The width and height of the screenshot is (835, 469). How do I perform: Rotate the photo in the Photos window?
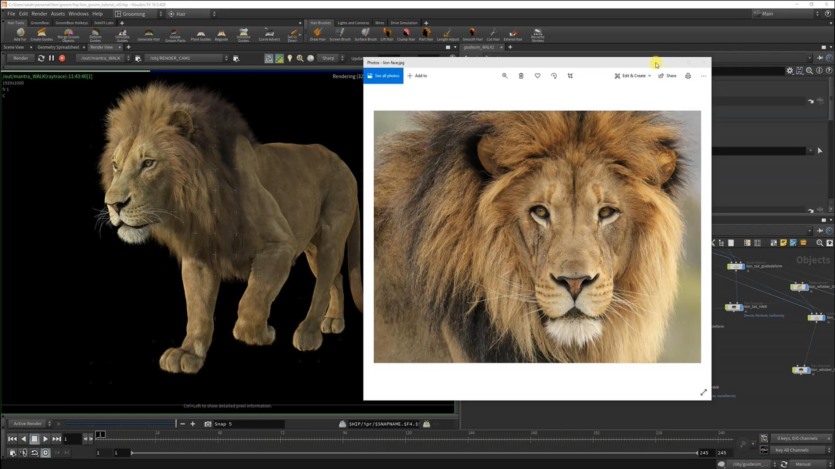(554, 76)
